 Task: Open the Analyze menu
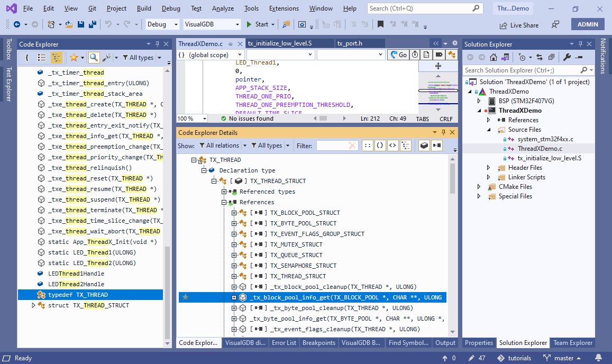(x=223, y=8)
